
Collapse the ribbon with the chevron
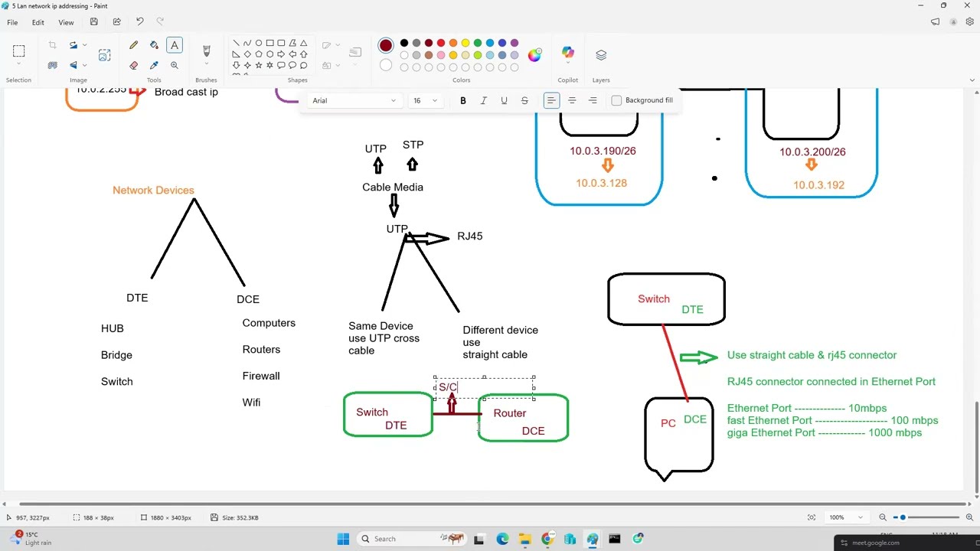point(972,80)
